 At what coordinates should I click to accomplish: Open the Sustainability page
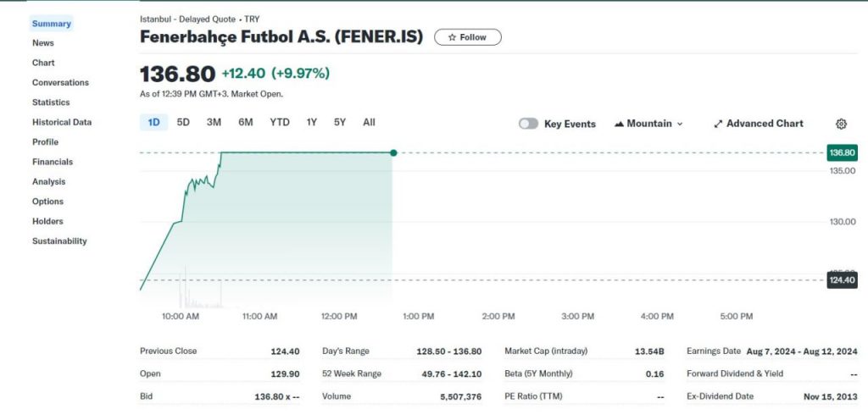pos(59,241)
